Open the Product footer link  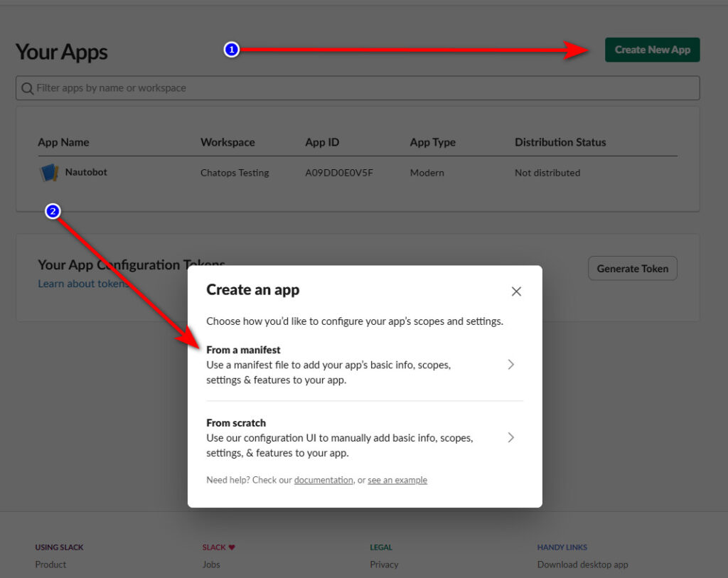50,564
